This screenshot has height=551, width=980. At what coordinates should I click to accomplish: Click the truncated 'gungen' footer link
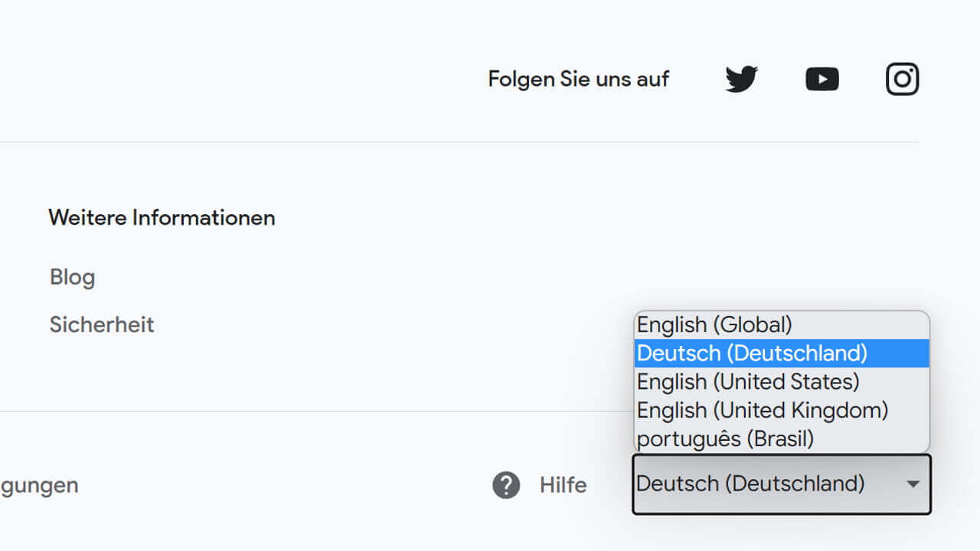pos(39,485)
